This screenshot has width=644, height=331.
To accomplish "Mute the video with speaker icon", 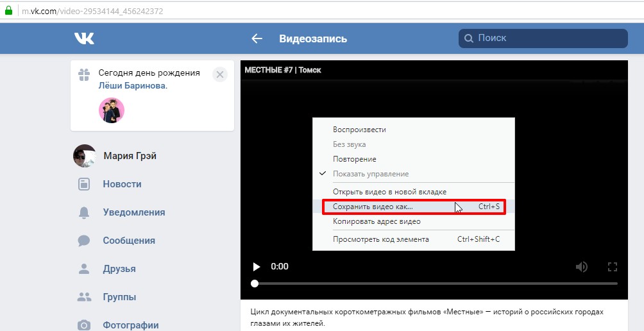I will (x=582, y=266).
